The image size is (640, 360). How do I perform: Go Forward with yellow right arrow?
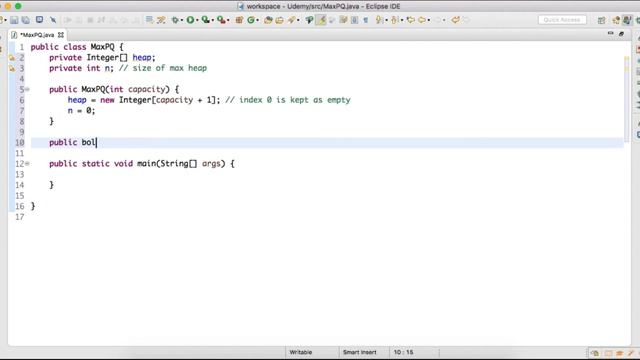438,20
